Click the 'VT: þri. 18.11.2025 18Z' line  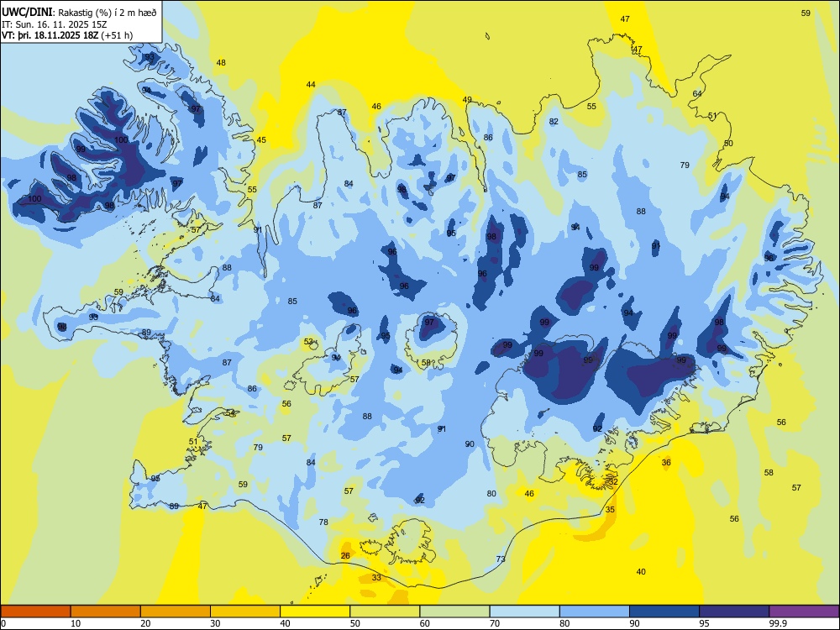tap(50, 35)
